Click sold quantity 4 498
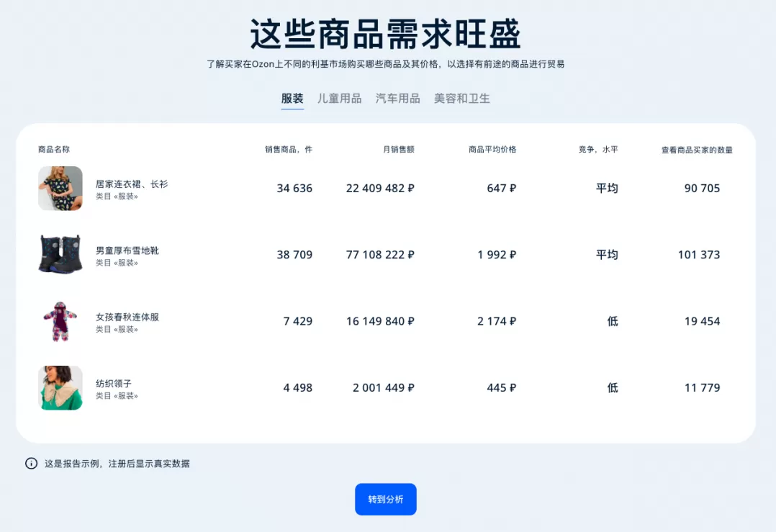 click(x=298, y=387)
